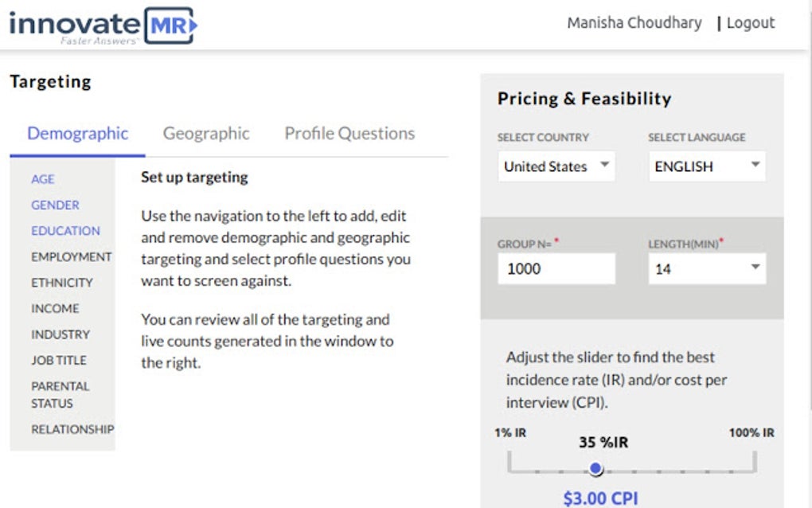Select AGE in the targeting sidebar

pos(42,179)
